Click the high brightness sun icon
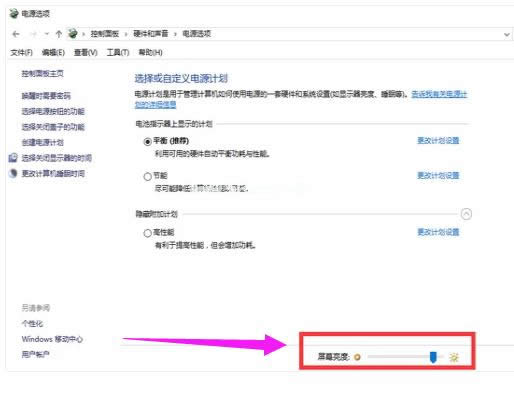 click(x=454, y=357)
